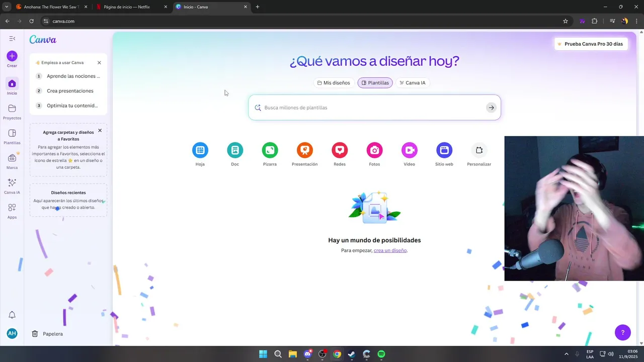The image size is (644, 362).
Task: Click the crea un diseño link
Action: tap(390, 250)
